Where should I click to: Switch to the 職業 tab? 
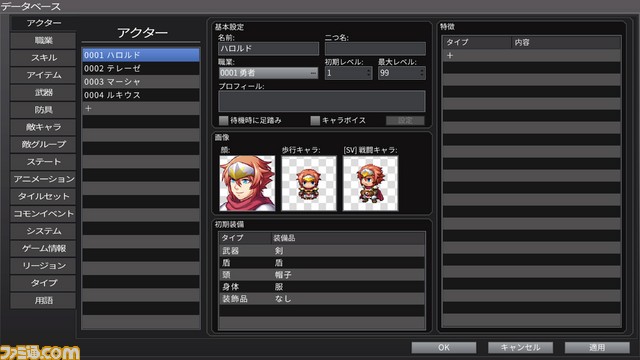43,40
